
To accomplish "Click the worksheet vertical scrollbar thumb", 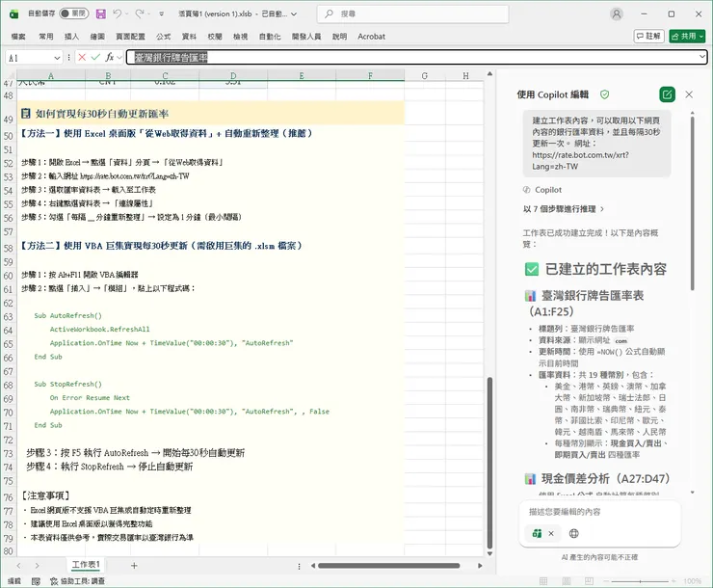I will click(489, 463).
